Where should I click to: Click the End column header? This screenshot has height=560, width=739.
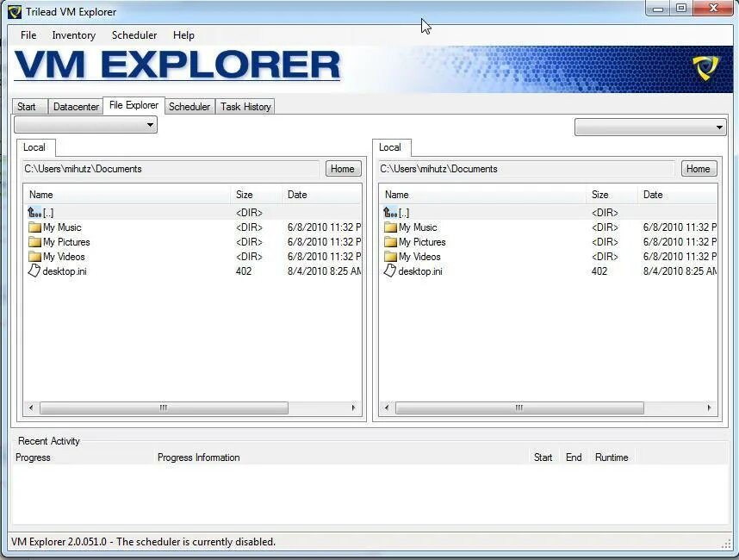click(574, 457)
